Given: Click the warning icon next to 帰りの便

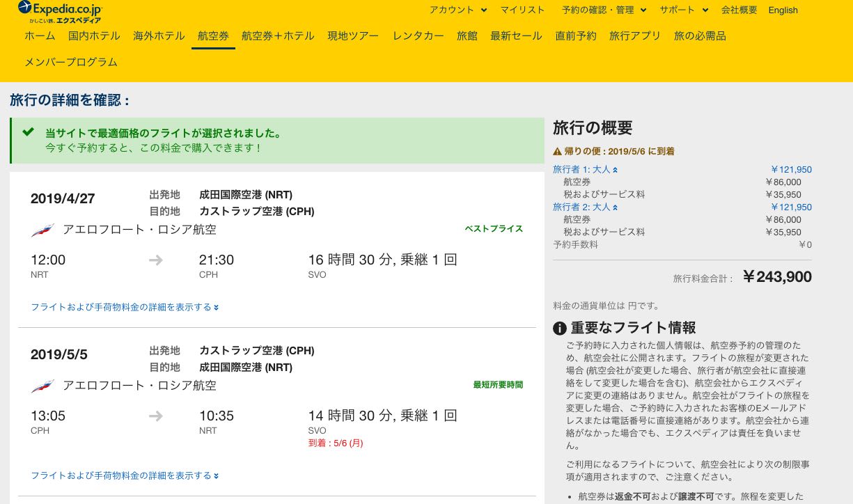Looking at the screenshot, I should tap(557, 151).
